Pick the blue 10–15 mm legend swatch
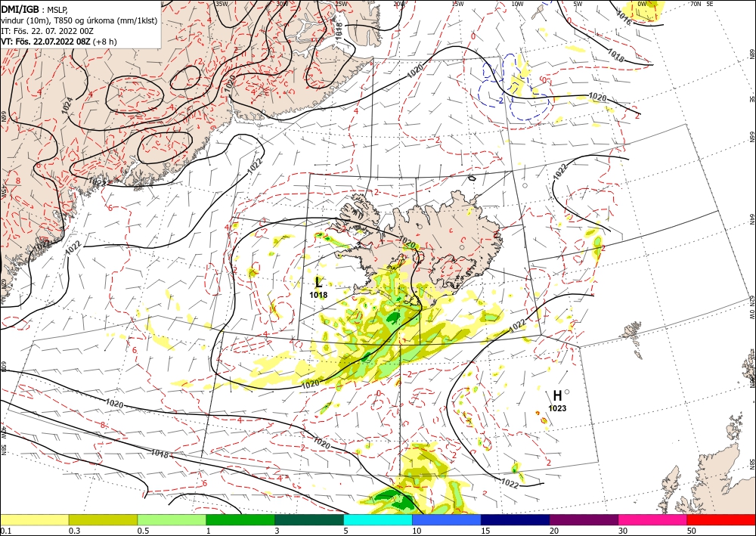Image resolution: width=756 pixels, height=536 pixels. (447, 519)
